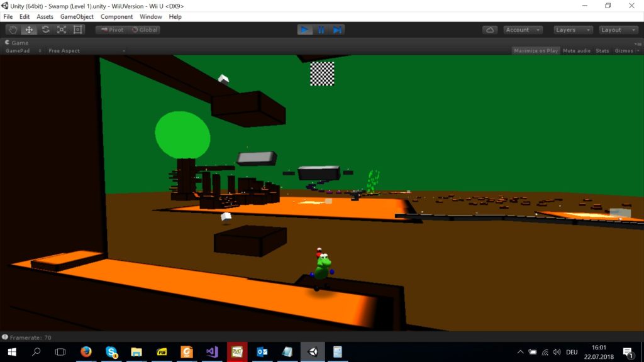
Task: Toggle Maximize on Play
Action: (536, 51)
